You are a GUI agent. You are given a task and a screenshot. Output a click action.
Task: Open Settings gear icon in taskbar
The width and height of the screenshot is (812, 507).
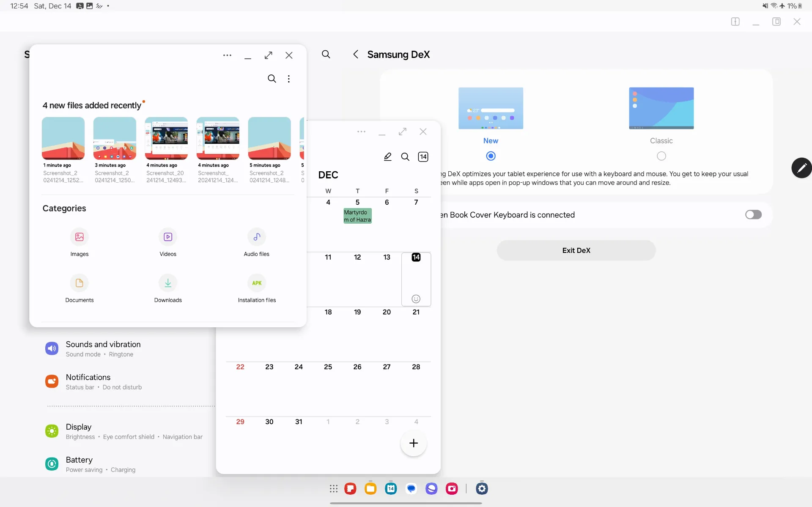click(482, 489)
